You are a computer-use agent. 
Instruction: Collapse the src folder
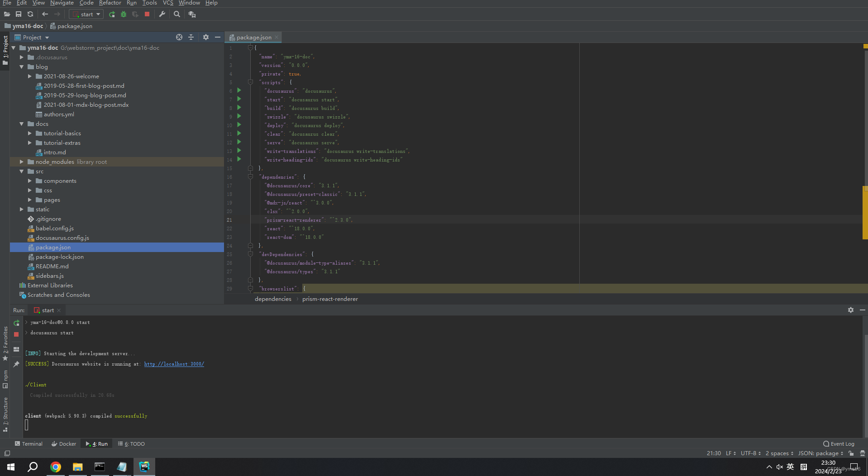tap(21, 171)
